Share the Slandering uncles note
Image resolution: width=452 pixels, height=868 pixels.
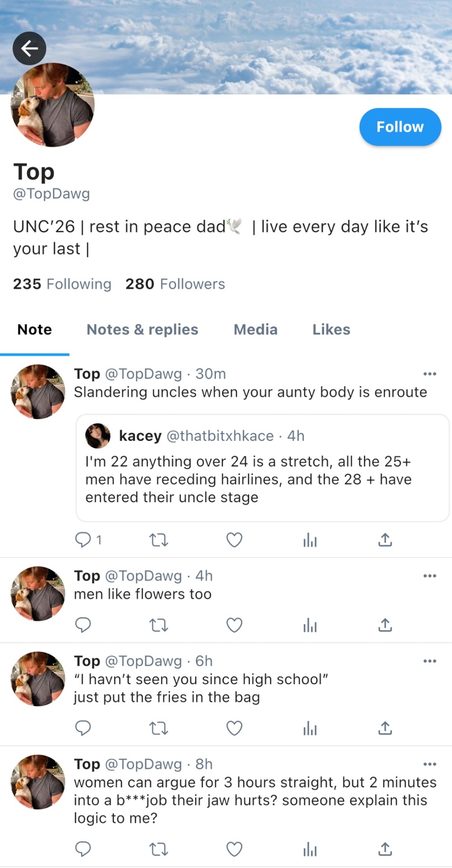[385, 539]
